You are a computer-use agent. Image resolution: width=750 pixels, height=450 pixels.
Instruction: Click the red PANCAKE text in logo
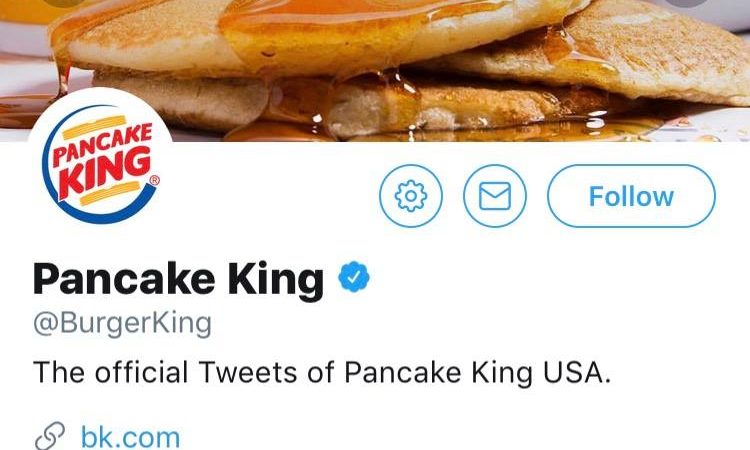pyautogui.click(x=102, y=146)
